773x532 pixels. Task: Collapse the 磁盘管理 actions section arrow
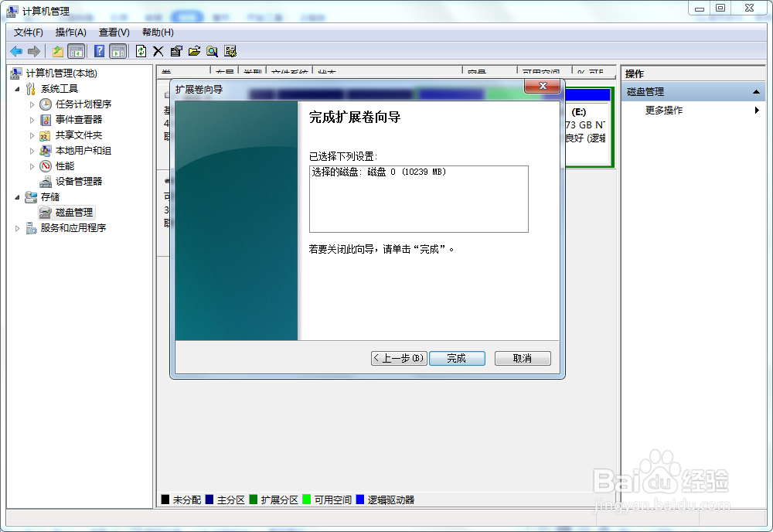(756, 92)
